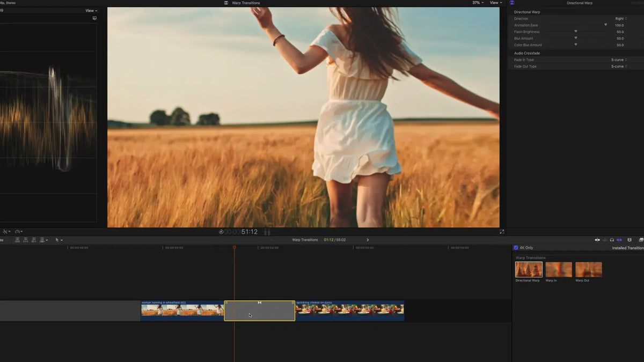Toggle the viewer full screen icon
The width and height of the screenshot is (644, 362).
502,232
